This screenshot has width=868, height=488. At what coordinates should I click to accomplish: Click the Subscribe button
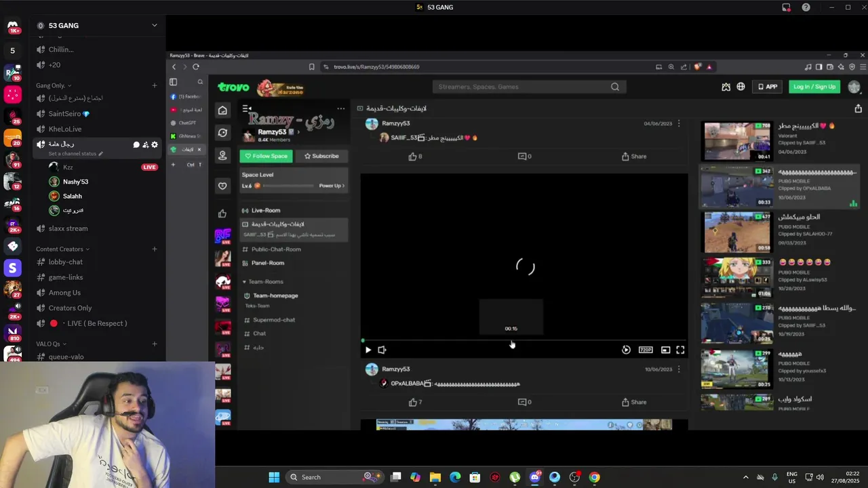click(x=321, y=156)
